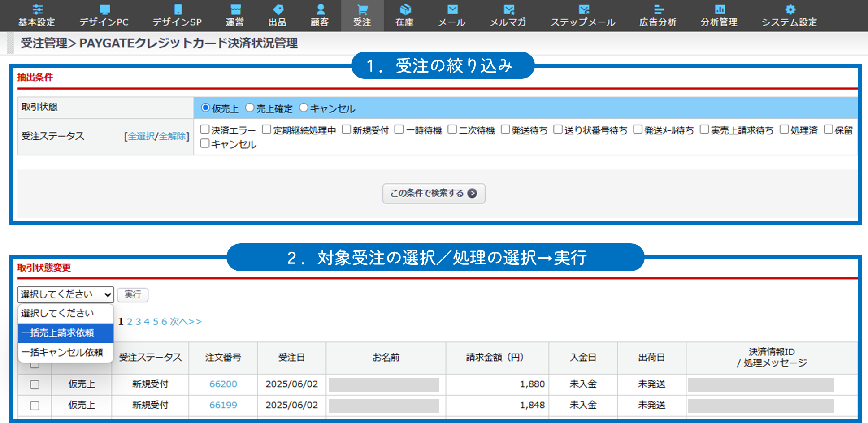This screenshot has height=423, width=868.
Task: Click the デザインPC monitor icon
Action: 104,9
